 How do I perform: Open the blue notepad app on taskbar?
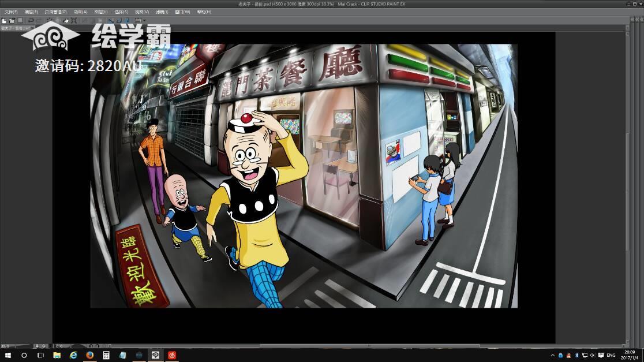[122, 355]
